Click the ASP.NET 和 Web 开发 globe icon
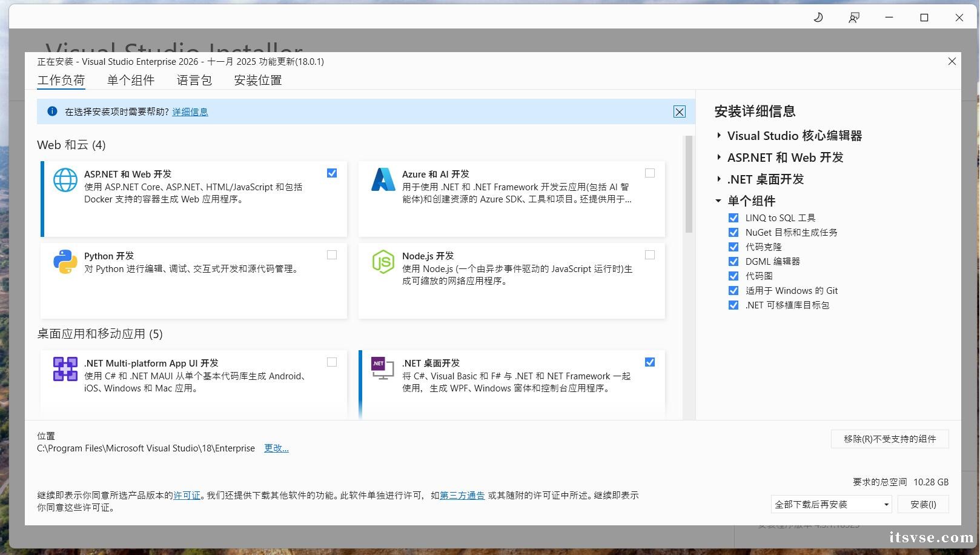The height and width of the screenshot is (555, 980). point(65,180)
